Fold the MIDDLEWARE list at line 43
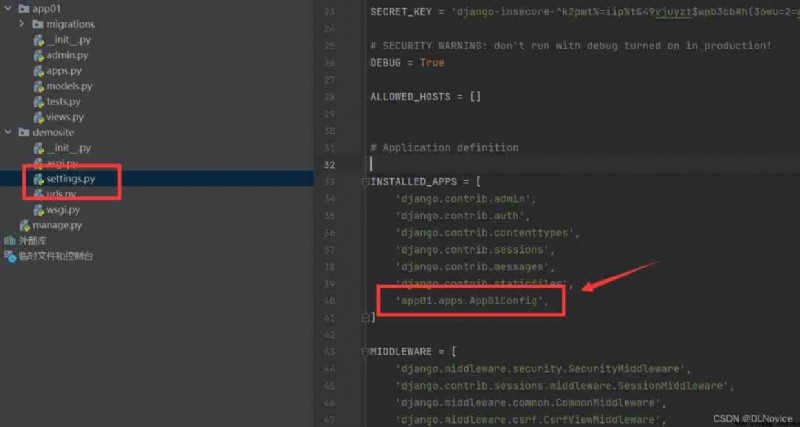The width and height of the screenshot is (800, 427). click(x=365, y=351)
